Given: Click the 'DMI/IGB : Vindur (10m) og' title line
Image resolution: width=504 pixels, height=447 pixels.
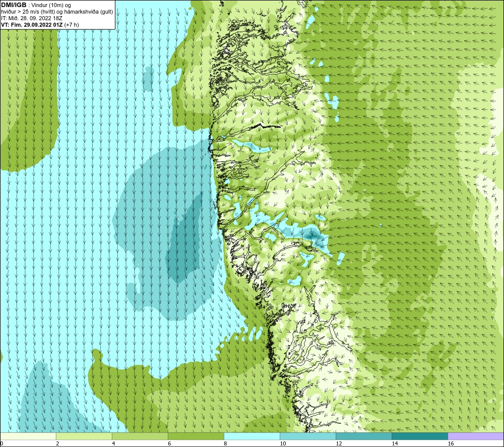Looking at the screenshot, I should pyautogui.click(x=36, y=5).
